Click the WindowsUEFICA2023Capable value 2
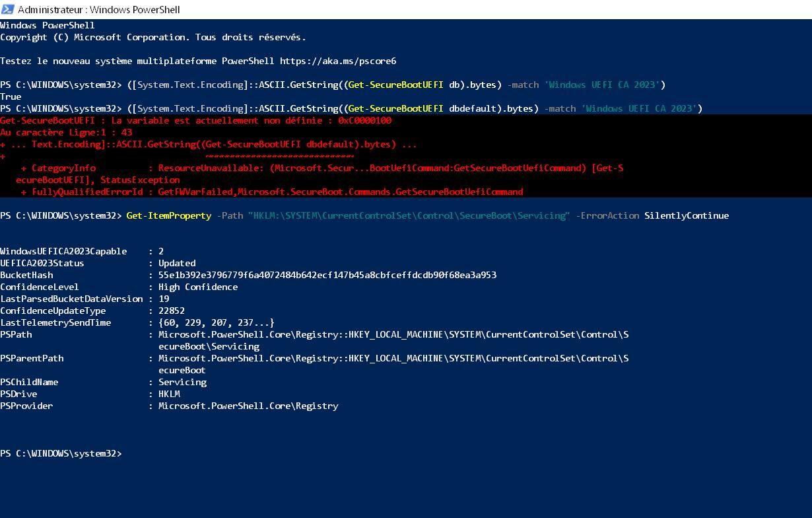 pos(161,251)
